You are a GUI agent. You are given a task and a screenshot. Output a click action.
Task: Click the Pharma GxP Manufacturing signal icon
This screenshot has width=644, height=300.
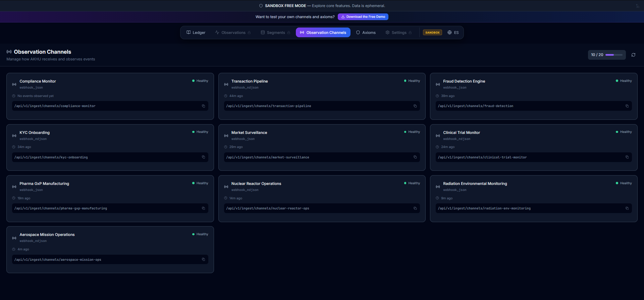pos(14,187)
